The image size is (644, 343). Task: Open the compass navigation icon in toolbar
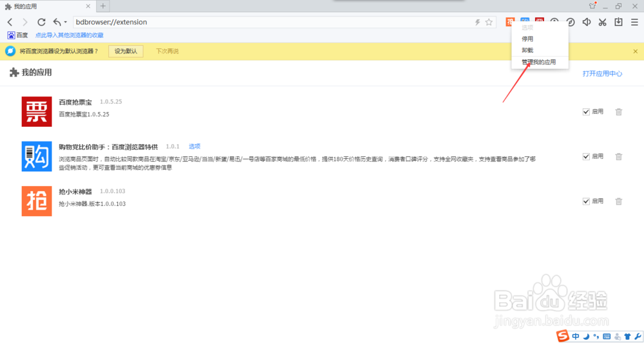tap(571, 22)
